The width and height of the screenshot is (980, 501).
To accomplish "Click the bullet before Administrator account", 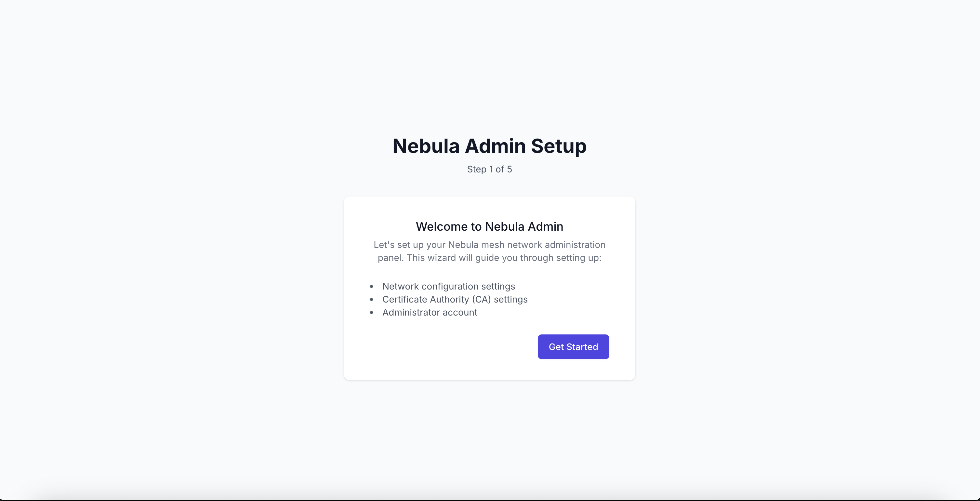I will [371, 312].
